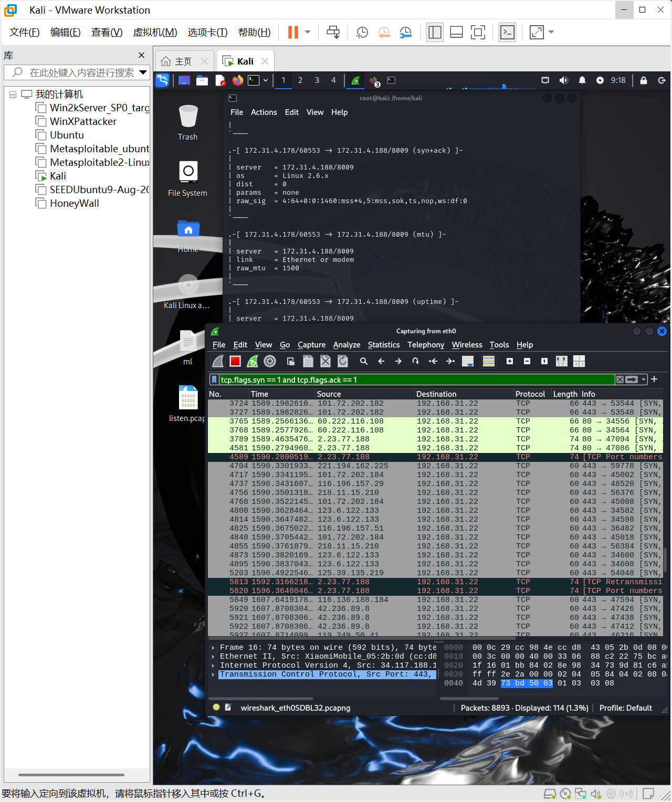The image size is (672, 802).
Task: Launch Firefox from the Kali panel
Action: tap(238, 80)
